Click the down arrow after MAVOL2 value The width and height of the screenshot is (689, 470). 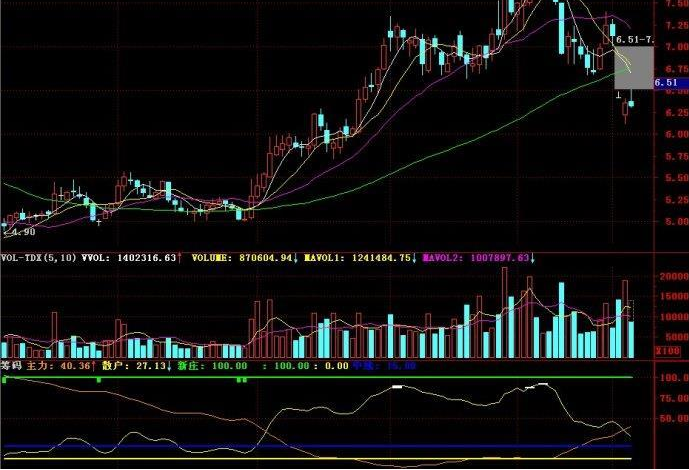click(x=533, y=258)
